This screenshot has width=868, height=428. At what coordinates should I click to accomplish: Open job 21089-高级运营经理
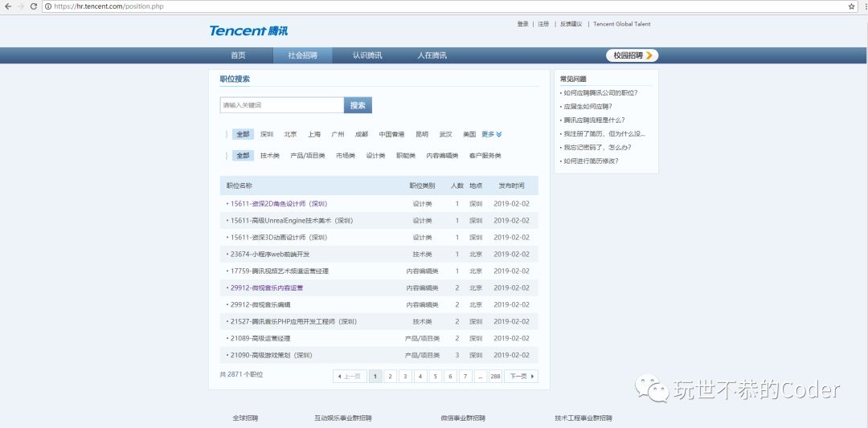pyautogui.click(x=260, y=338)
